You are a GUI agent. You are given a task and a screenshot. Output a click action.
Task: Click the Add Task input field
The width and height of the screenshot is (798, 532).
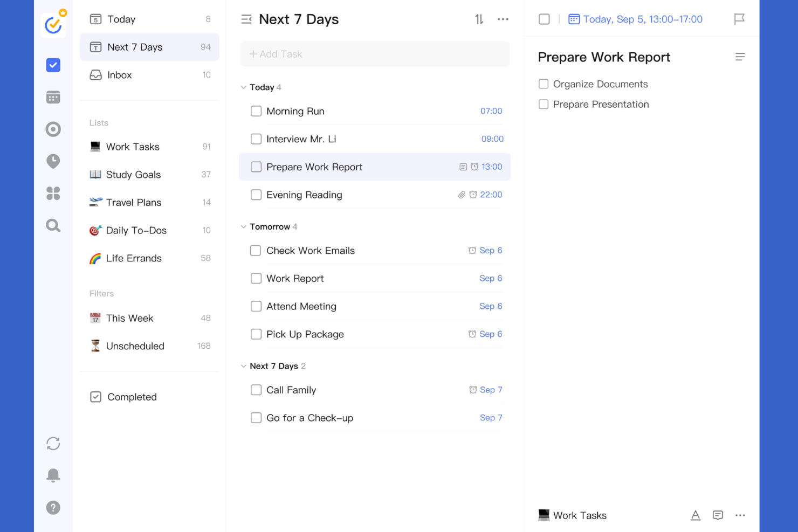374,54
